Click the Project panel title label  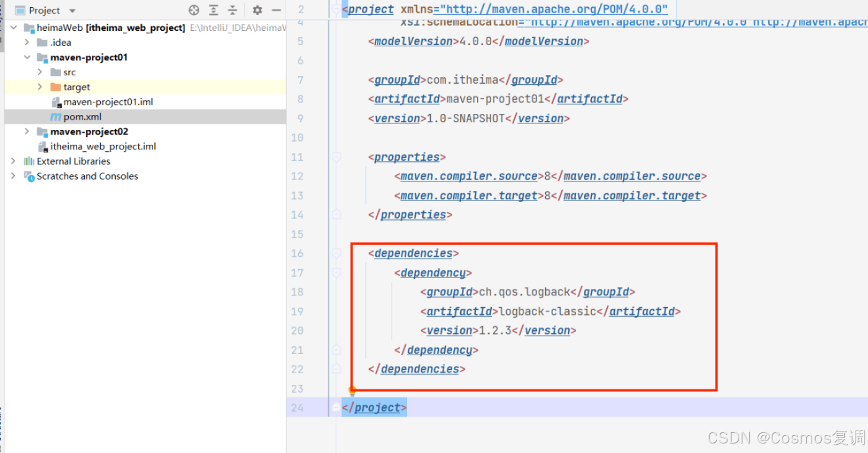44,11
